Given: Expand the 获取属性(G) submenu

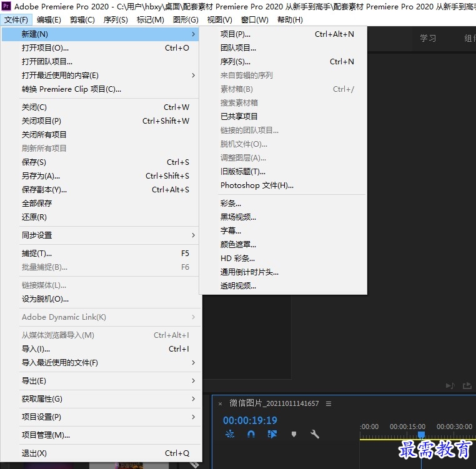Looking at the screenshot, I should [x=194, y=399].
